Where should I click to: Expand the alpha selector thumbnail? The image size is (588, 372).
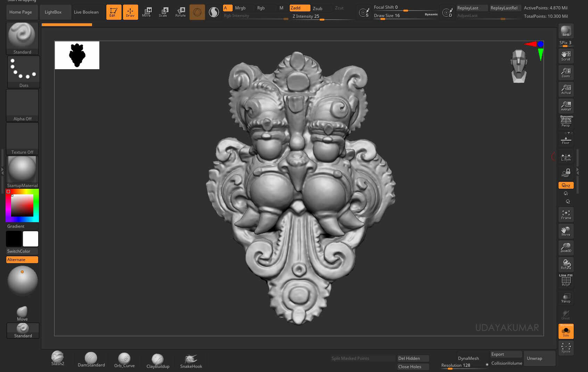tap(22, 103)
